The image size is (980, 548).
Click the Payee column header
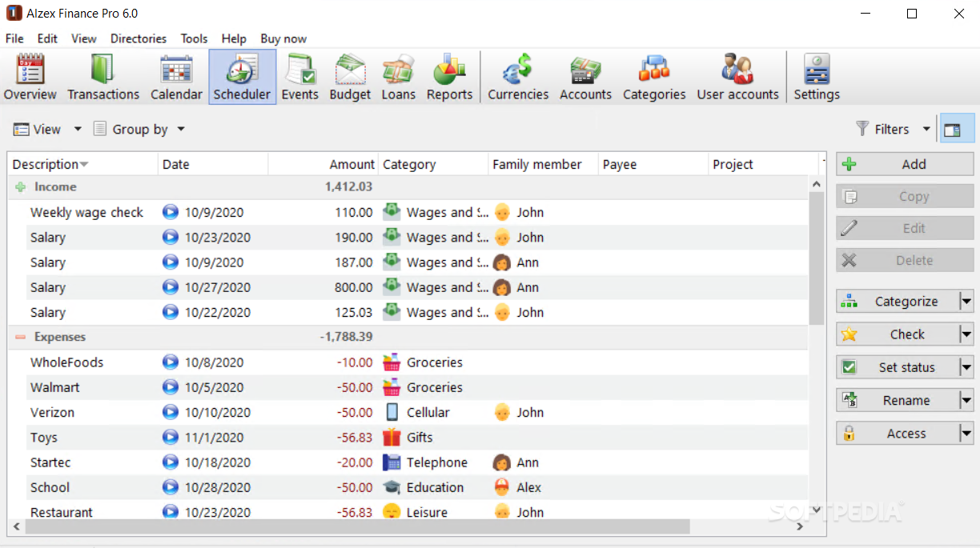(x=653, y=164)
